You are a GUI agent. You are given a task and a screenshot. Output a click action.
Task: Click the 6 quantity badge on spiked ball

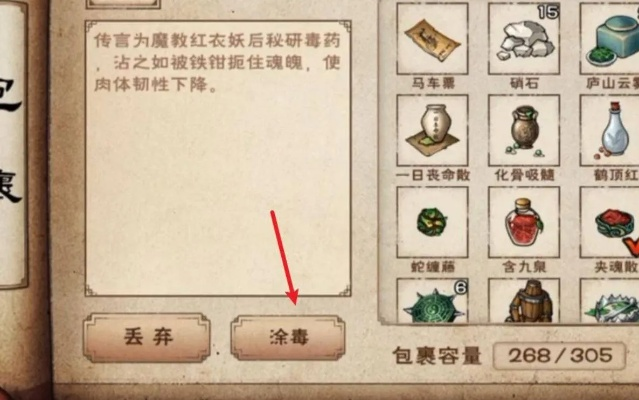click(x=460, y=288)
